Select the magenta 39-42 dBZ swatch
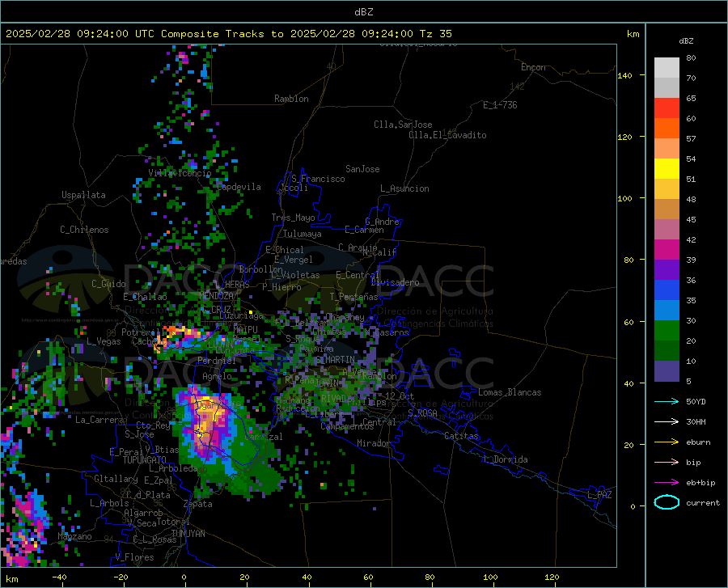728x588 pixels. coord(667,250)
